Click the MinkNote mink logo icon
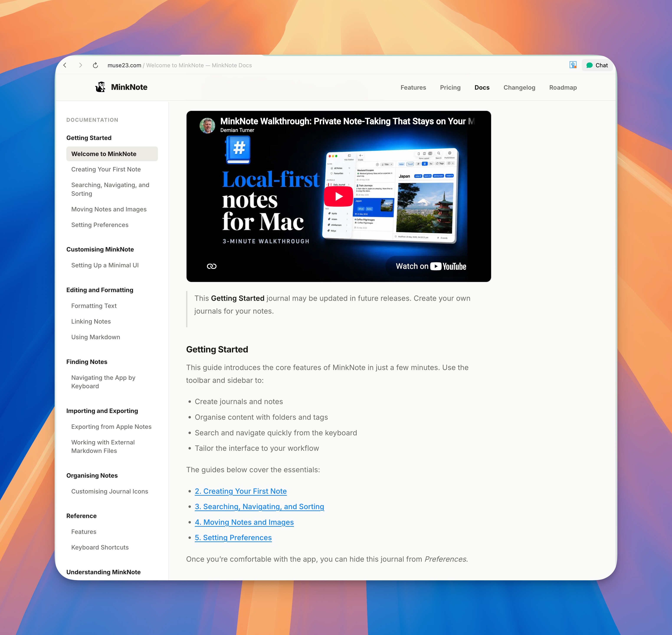 pyautogui.click(x=100, y=87)
